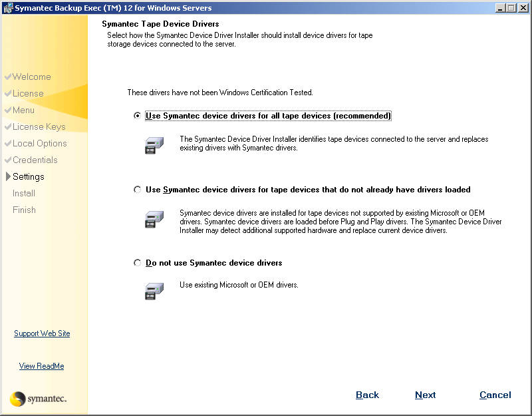Click the checkmark beside Welcome
The width and height of the screenshot is (532, 416).
[8, 77]
